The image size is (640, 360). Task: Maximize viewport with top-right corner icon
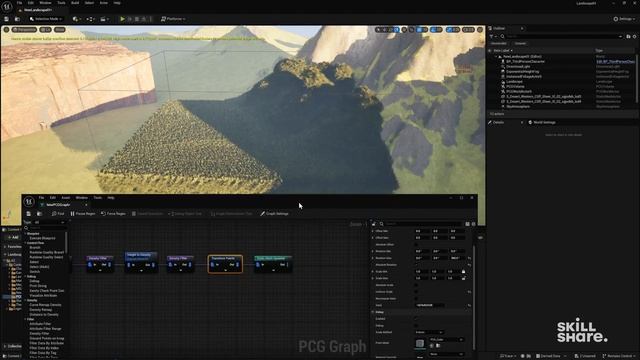click(x=480, y=30)
